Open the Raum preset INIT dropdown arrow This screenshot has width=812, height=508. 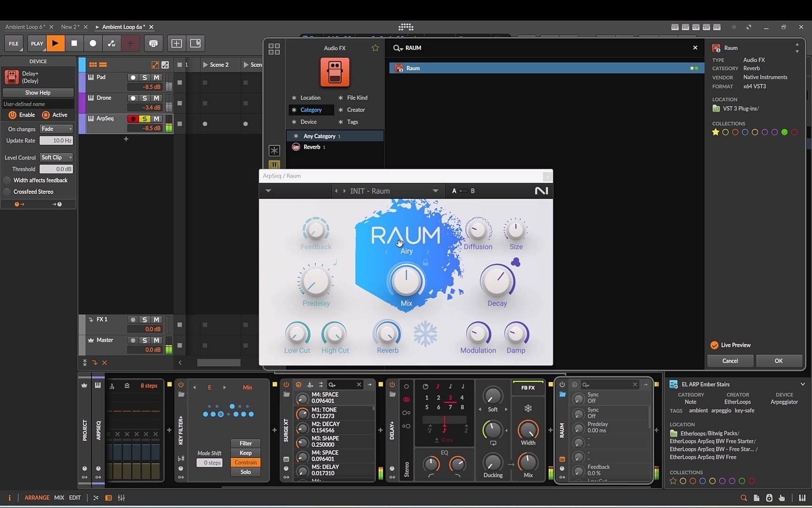435,191
